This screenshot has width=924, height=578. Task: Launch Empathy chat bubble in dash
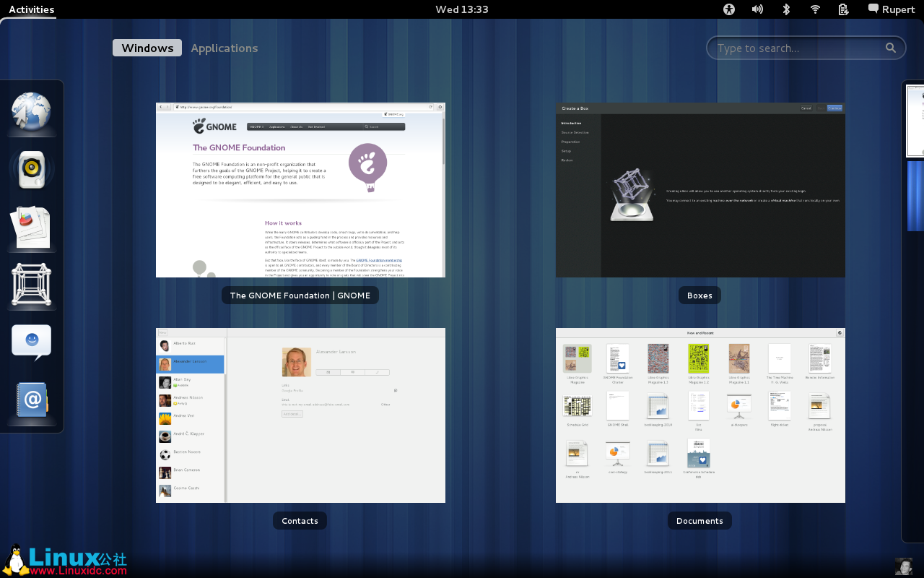32,342
